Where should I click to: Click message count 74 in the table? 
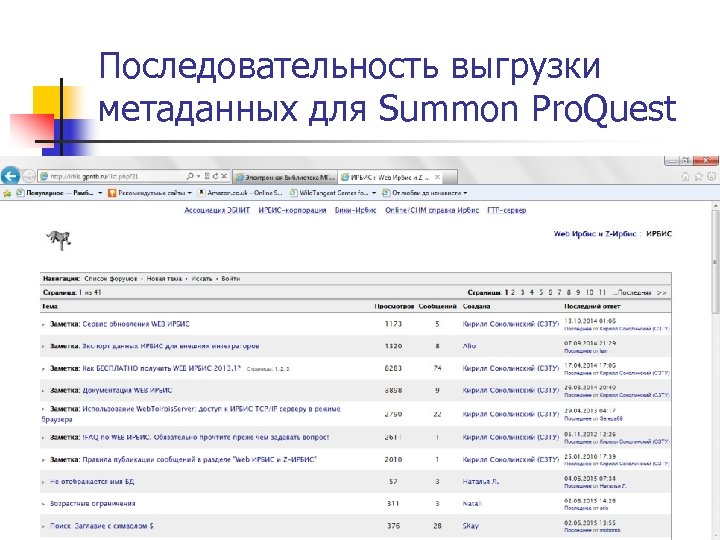click(x=437, y=368)
